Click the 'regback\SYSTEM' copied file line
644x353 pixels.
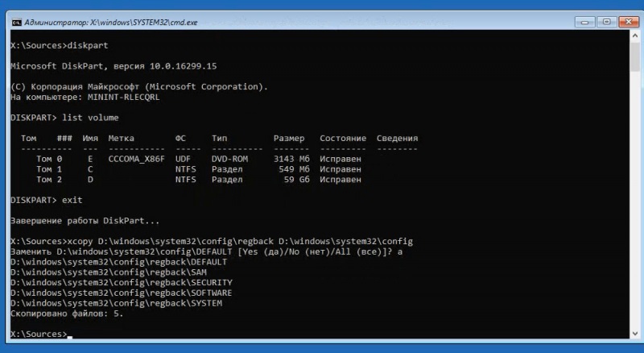[x=116, y=303]
